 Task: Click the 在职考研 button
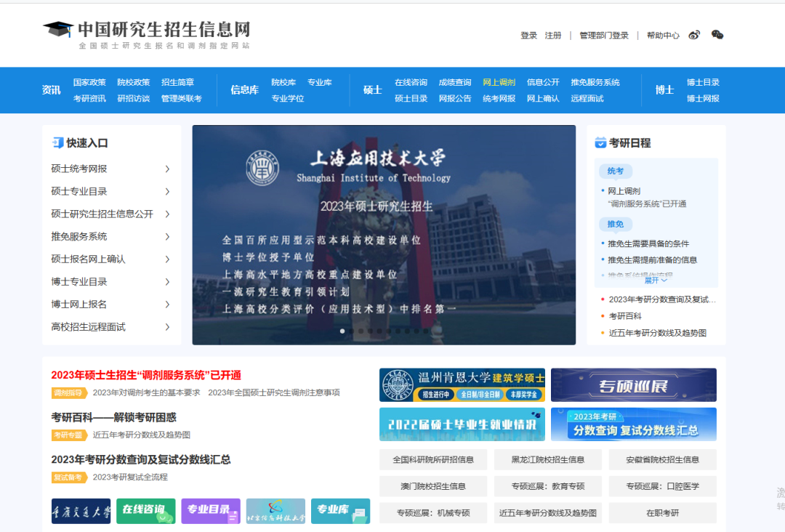pos(662,512)
